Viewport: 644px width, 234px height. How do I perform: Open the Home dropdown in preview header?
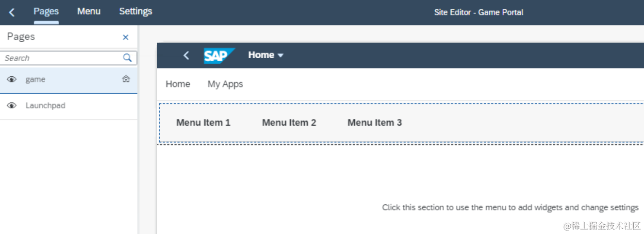point(265,55)
